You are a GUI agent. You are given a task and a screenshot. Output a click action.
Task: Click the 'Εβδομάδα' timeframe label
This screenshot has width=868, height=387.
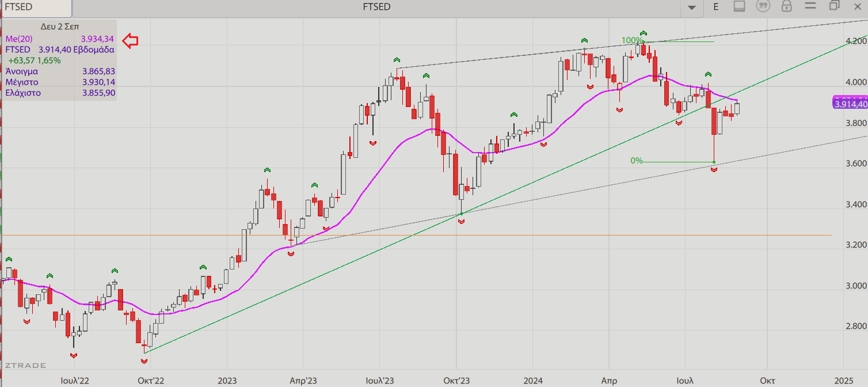[x=94, y=50]
